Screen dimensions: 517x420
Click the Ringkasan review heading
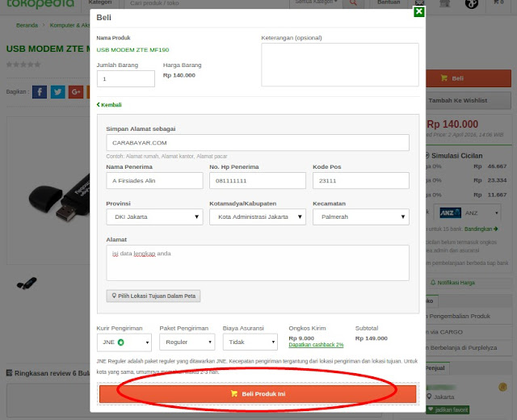pyautogui.click(x=48, y=373)
